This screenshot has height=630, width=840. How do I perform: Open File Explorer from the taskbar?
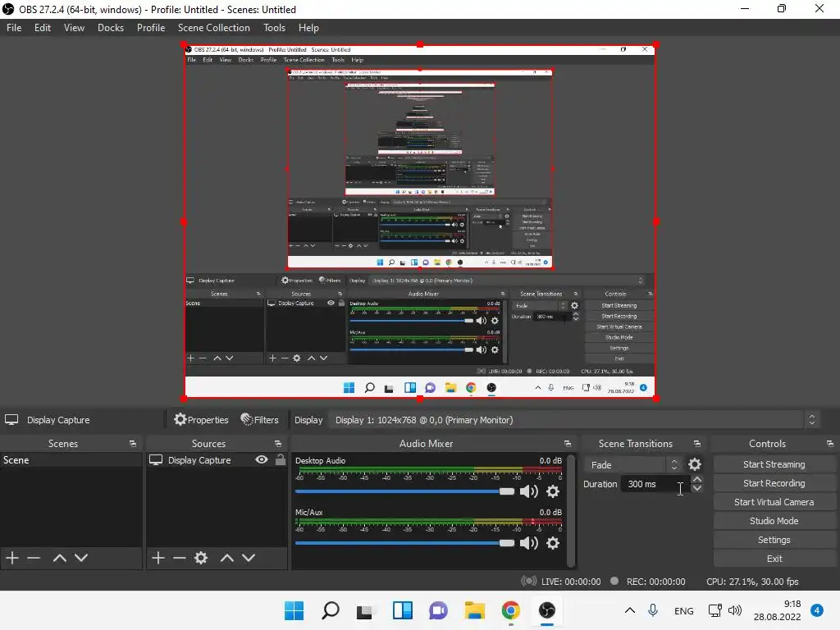pyautogui.click(x=475, y=610)
